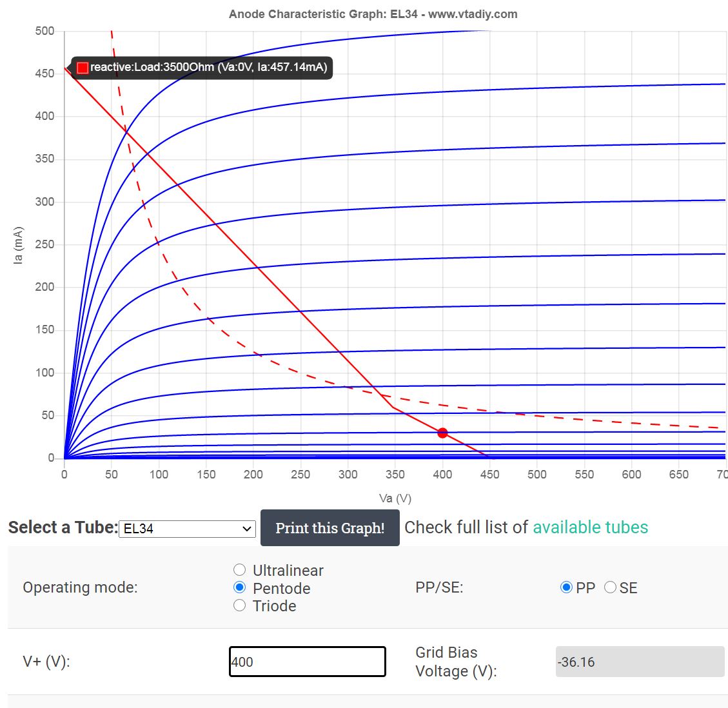
Task: Click the reactive Load 3500Ohm tooltip text
Action: 209,67
